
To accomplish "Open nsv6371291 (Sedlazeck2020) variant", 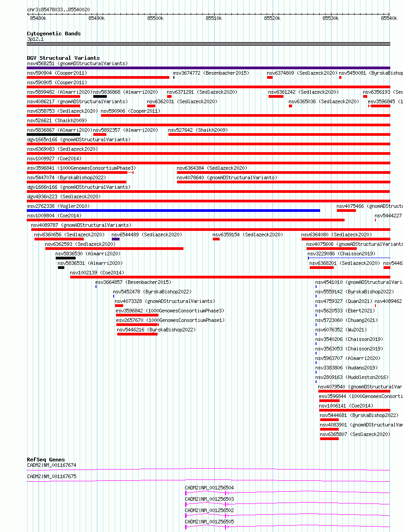I will point(202,92).
